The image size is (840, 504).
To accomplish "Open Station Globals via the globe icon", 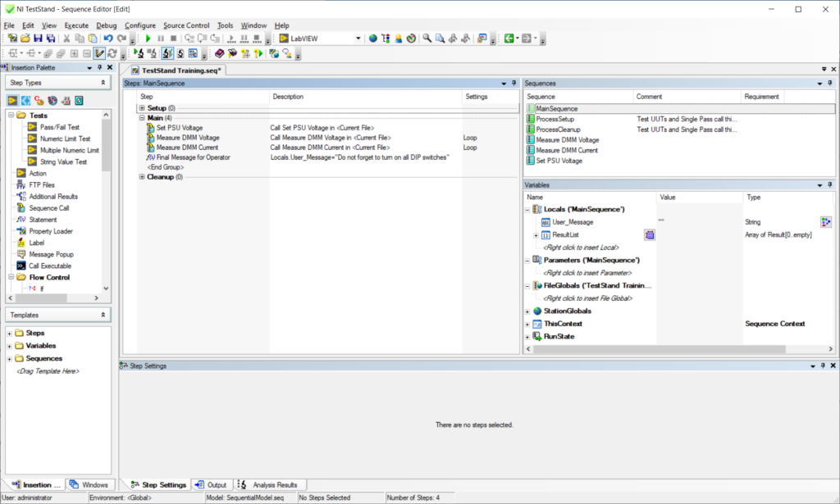I will (x=373, y=39).
